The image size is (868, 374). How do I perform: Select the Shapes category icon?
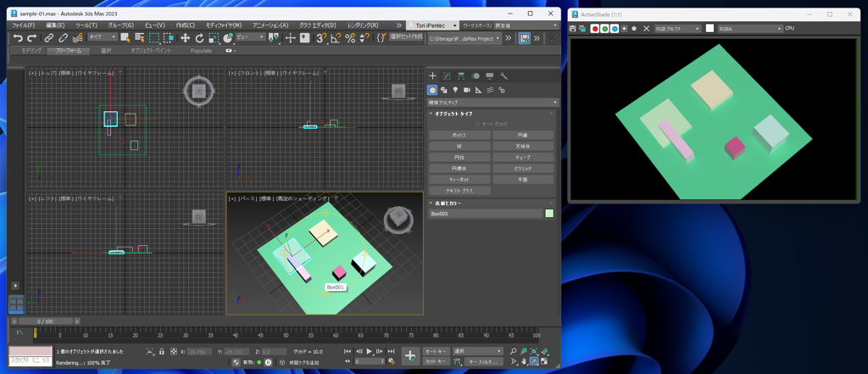click(x=444, y=90)
